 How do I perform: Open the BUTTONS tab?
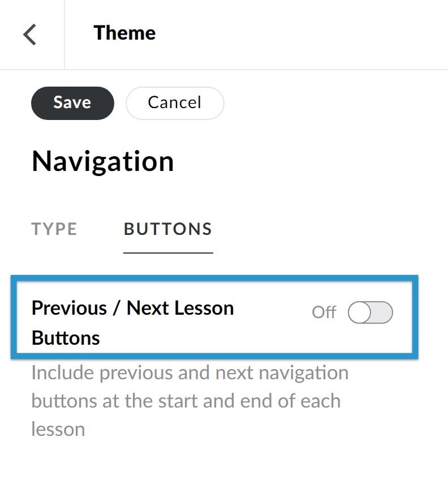pyautogui.click(x=168, y=229)
